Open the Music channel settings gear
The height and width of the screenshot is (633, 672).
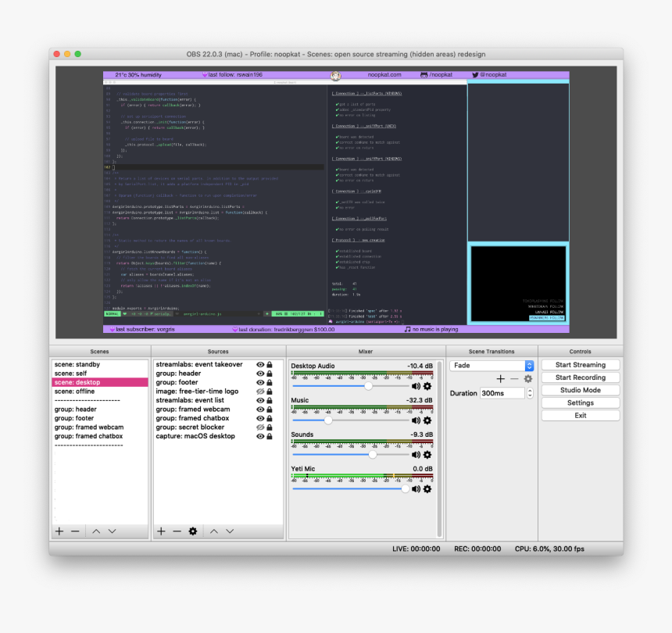click(x=426, y=420)
